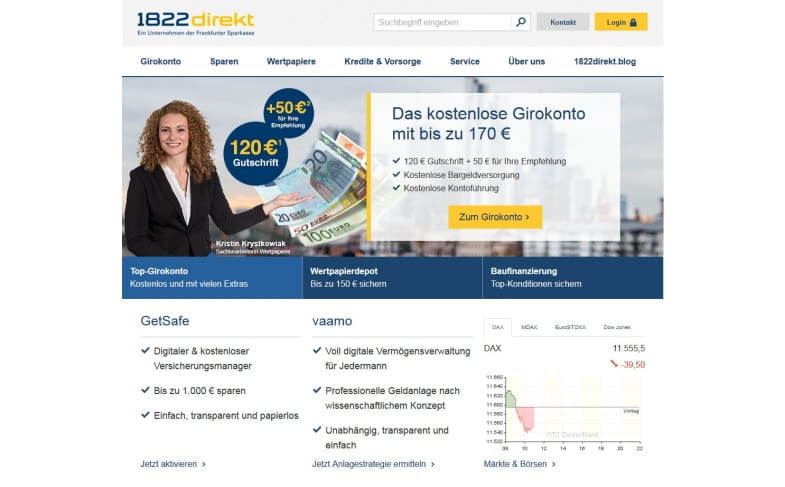The image size is (785, 487).
Task: Open the Sparen menu
Action: click(224, 62)
